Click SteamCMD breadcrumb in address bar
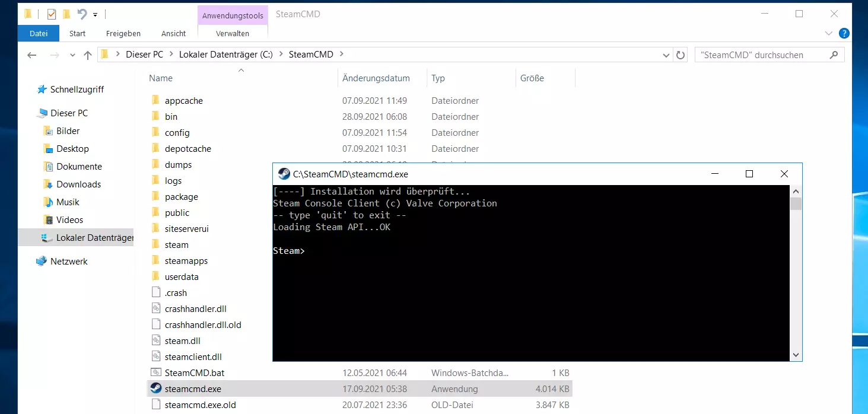Viewport: 868px width, 414px height. 311,55
